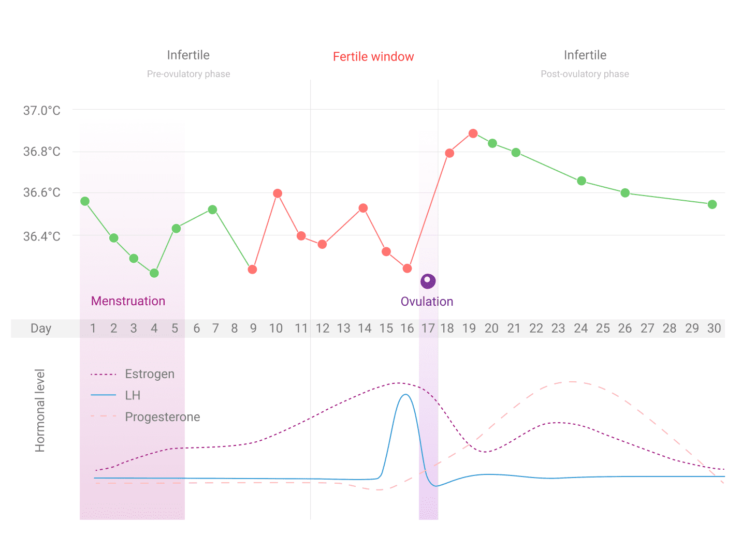
Task: Click the purple ovulation marker icon
Action: [428, 281]
